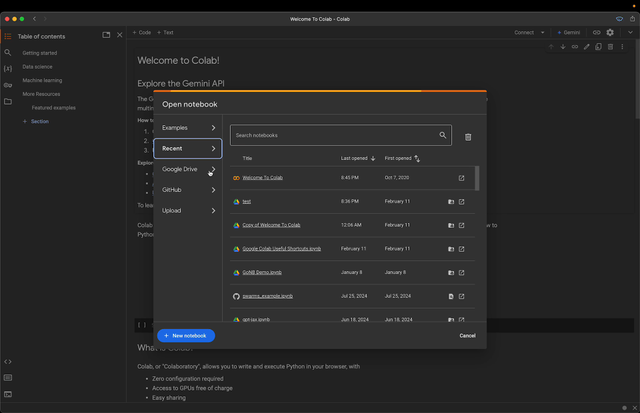Select the Examples tab
Image resolution: width=640 pixels, height=413 pixels.
point(188,128)
